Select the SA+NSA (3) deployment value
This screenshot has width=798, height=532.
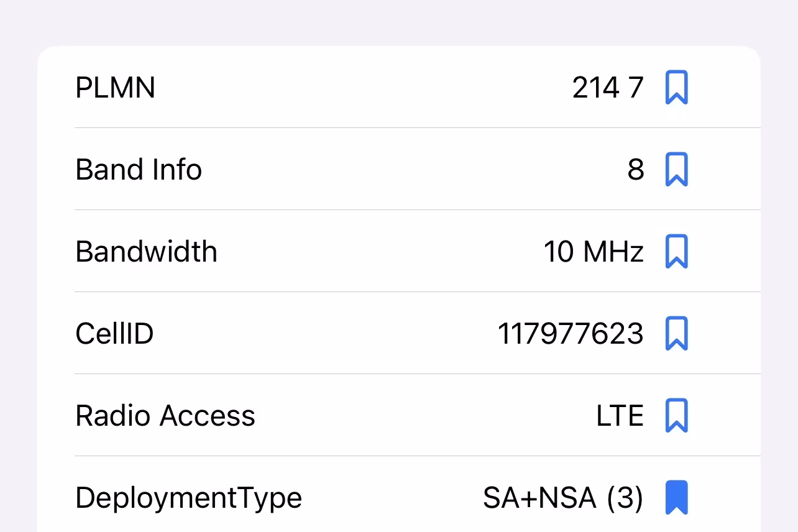click(563, 498)
